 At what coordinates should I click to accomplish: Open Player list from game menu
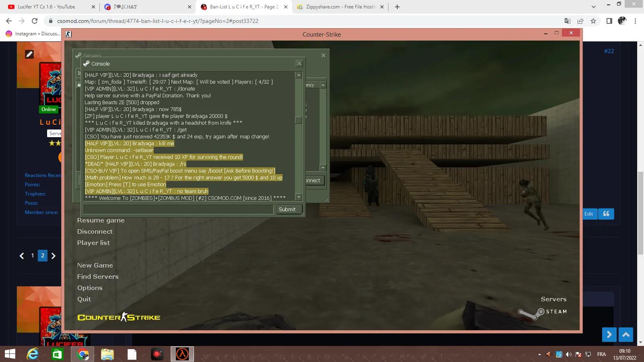(93, 243)
